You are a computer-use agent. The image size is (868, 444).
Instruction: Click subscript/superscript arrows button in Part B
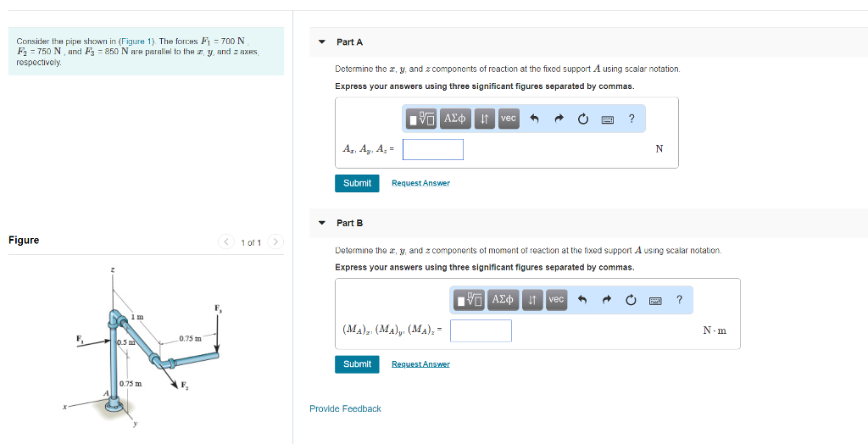click(x=531, y=300)
